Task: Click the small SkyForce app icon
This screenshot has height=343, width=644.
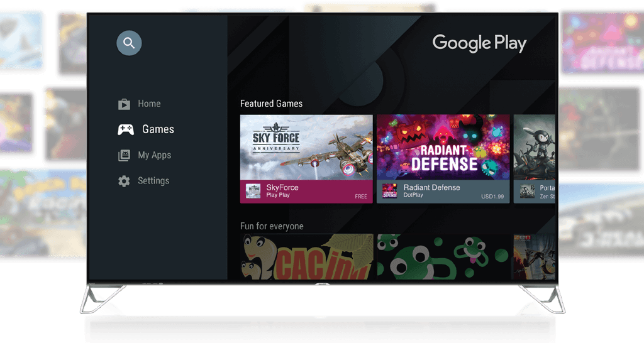Action: (253, 191)
